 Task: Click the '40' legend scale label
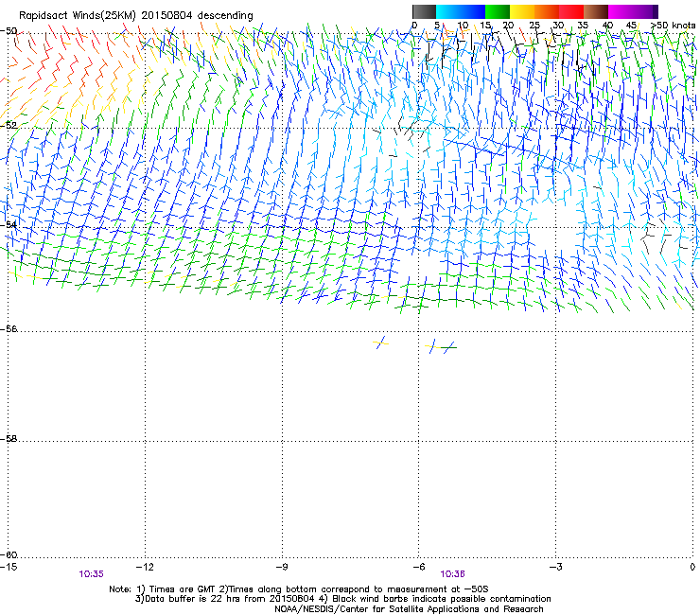point(607,26)
